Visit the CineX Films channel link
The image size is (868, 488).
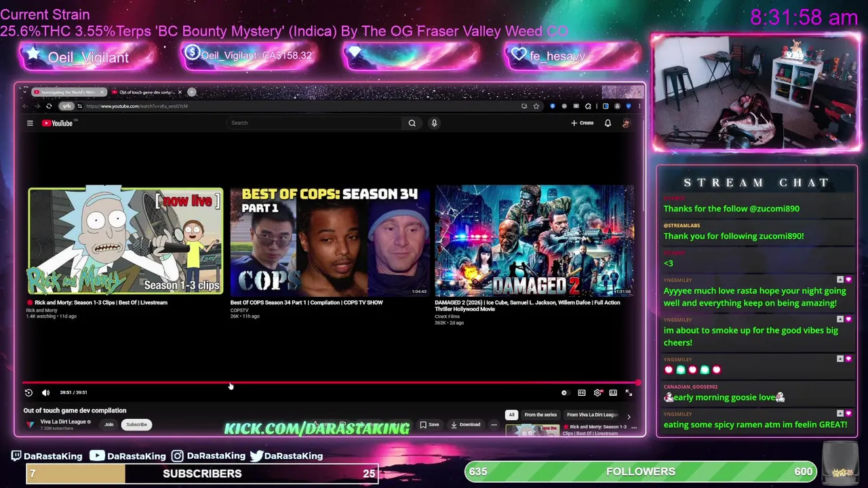coord(447,317)
